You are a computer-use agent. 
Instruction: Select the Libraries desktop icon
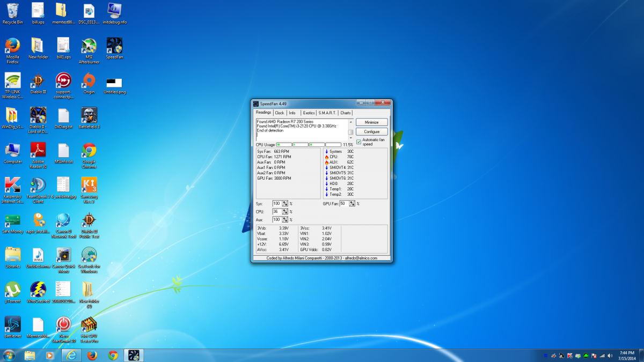(12, 258)
